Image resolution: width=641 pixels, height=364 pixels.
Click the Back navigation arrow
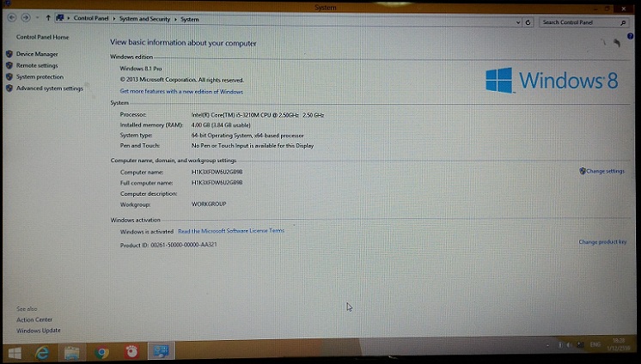(12, 17)
